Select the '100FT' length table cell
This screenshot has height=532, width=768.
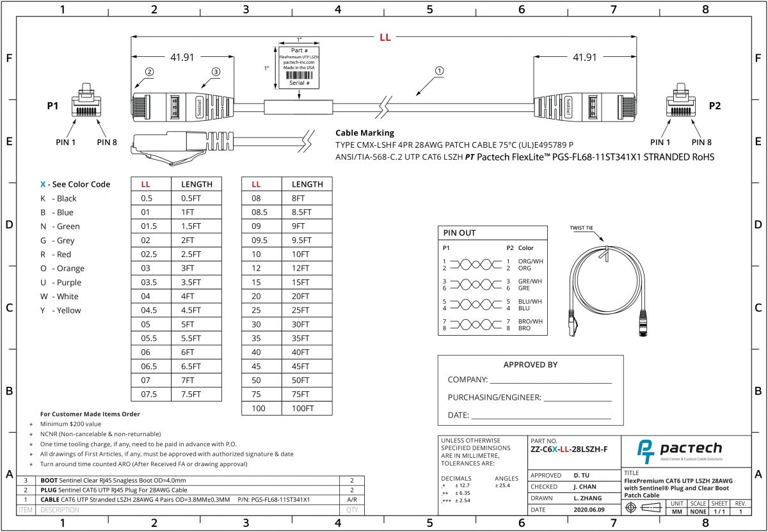[308, 409]
